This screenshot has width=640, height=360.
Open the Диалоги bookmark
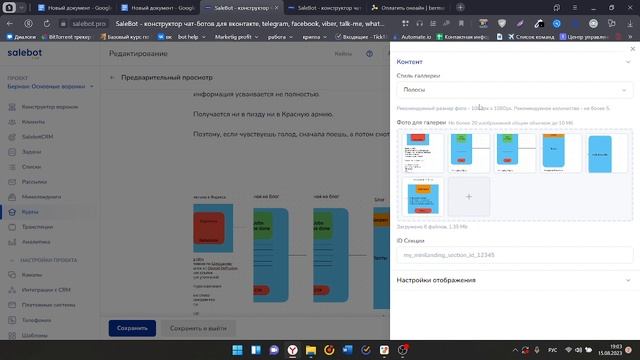[21, 37]
